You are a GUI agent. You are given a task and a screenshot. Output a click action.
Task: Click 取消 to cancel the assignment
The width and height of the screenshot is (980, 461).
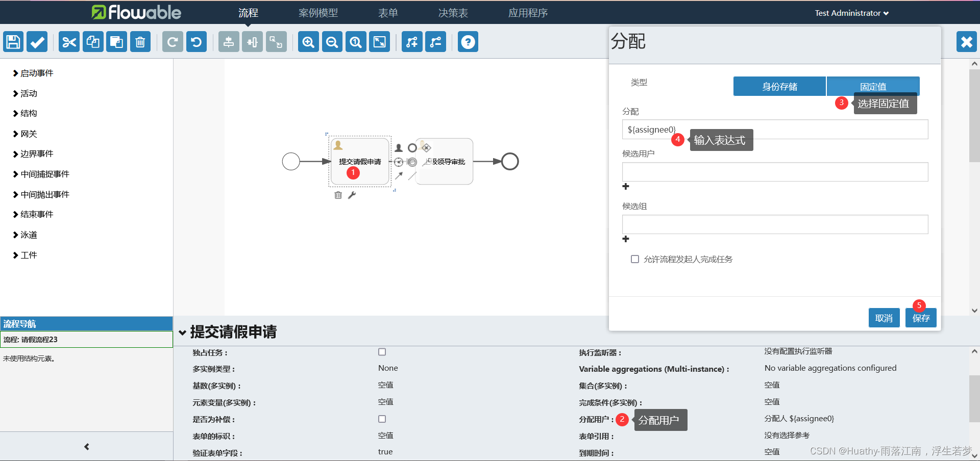(884, 318)
